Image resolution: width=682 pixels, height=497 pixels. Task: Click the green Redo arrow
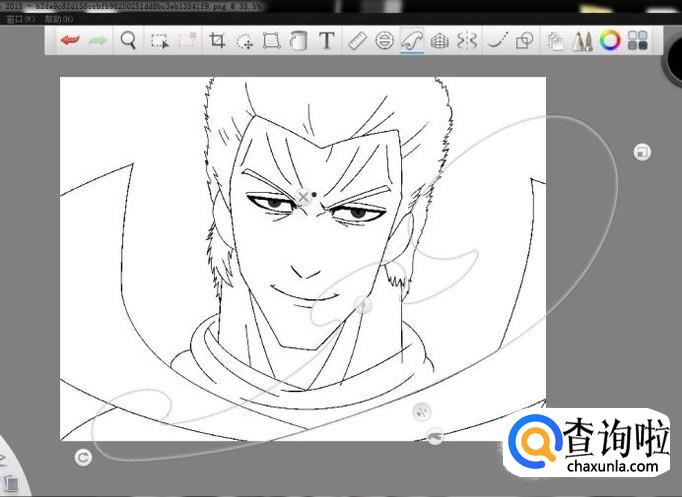(x=97, y=41)
